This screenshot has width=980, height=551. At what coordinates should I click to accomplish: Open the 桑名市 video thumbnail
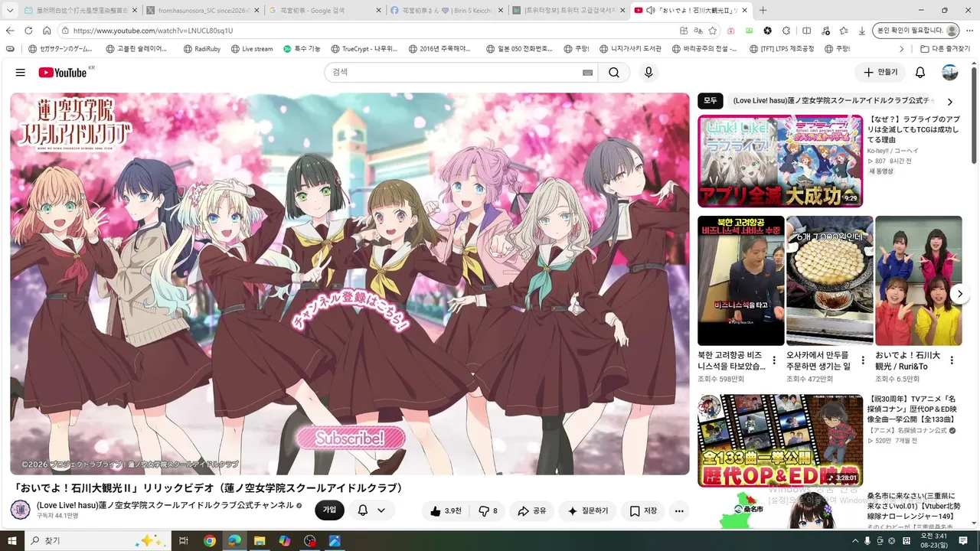pyautogui.click(x=780, y=510)
